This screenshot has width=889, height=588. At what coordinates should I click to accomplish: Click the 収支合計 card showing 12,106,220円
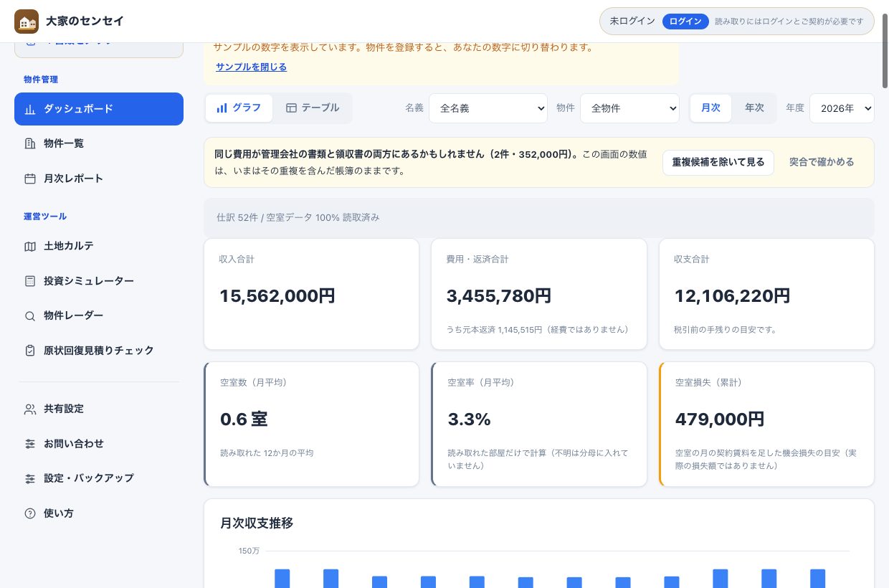(x=766, y=294)
